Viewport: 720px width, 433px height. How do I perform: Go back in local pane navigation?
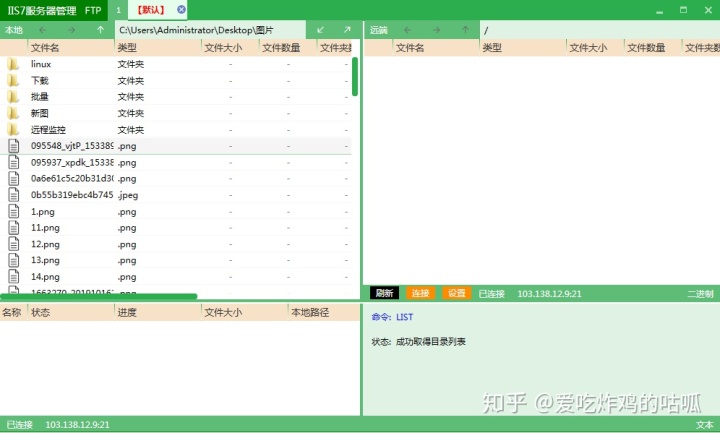[43, 30]
